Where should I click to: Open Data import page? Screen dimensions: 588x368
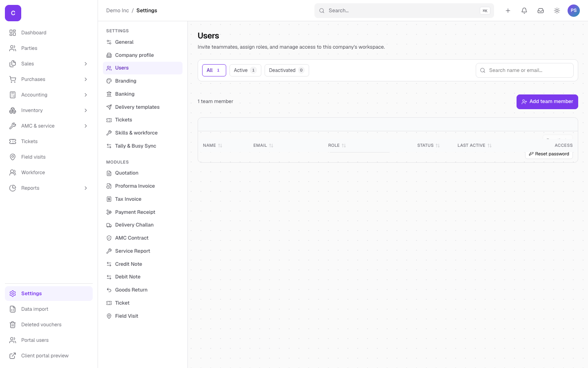49,309
